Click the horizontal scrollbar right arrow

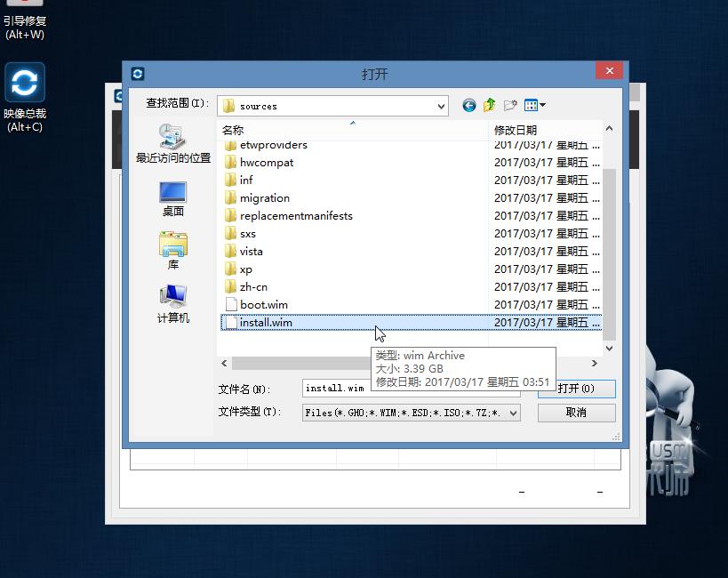tap(595, 364)
